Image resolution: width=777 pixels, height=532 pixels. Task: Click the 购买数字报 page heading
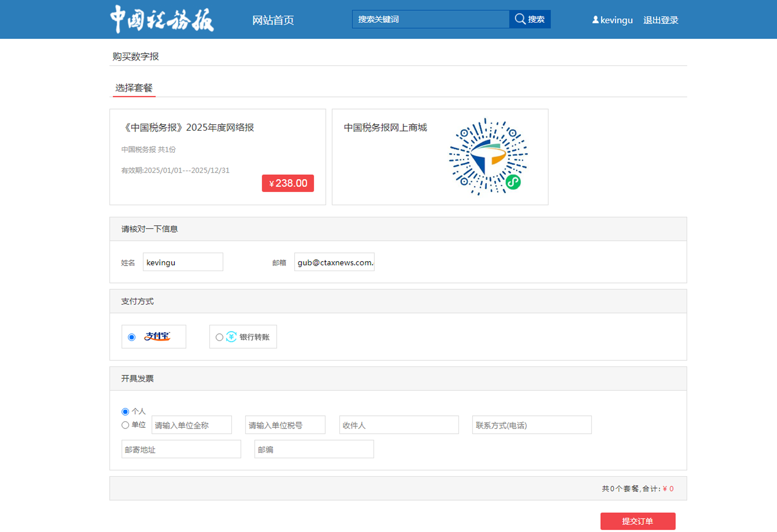coord(135,56)
